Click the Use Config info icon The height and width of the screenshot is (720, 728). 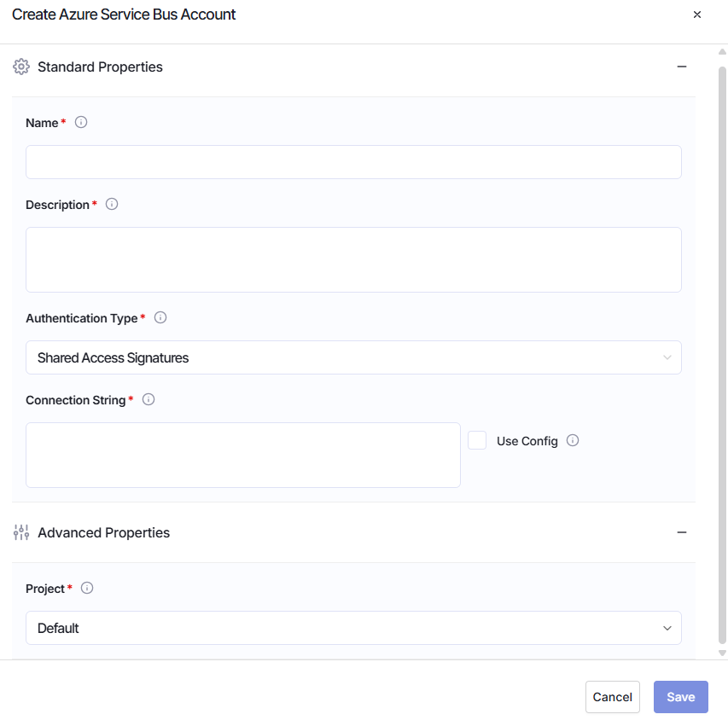[573, 440]
